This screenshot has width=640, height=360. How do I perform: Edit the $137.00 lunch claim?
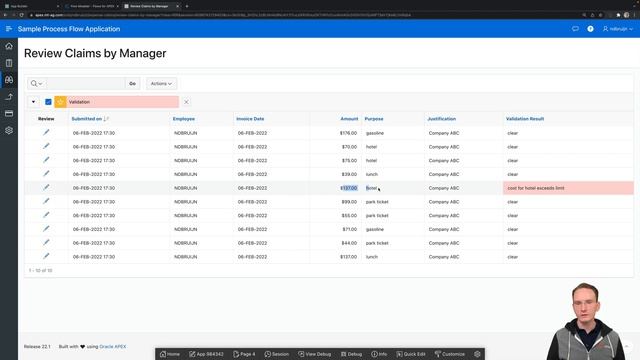coord(46,256)
